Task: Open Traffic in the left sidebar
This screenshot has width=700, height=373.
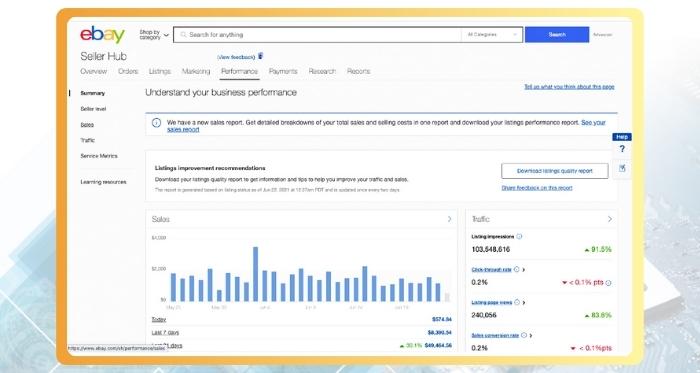Action: point(88,140)
